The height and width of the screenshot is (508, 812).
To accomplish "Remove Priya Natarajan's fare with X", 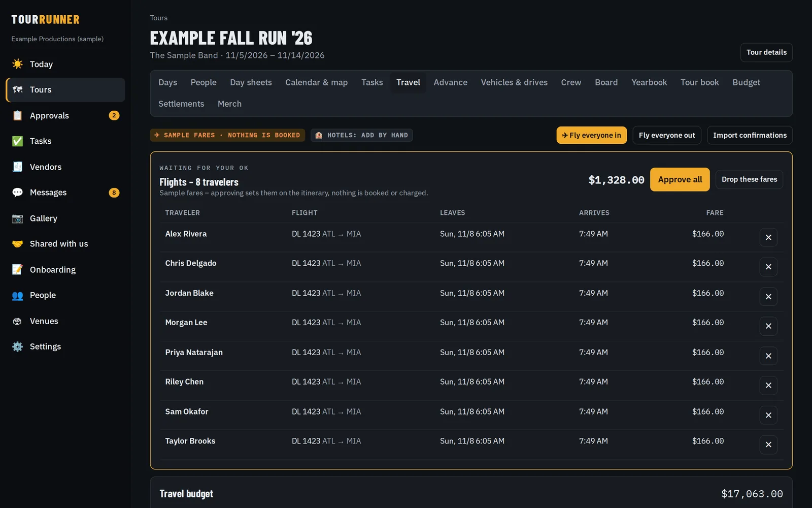I will [768, 356].
